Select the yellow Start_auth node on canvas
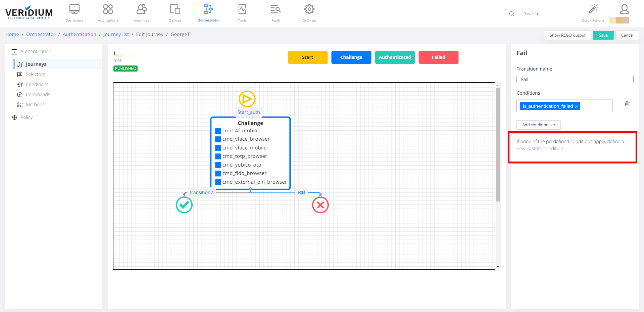644x312 pixels. (247, 99)
